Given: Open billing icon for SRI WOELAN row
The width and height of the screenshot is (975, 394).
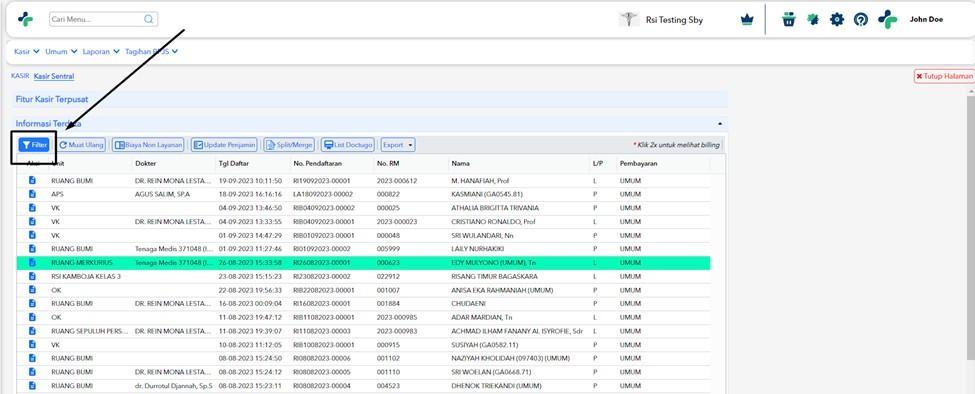Looking at the screenshot, I should tap(32, 372).
